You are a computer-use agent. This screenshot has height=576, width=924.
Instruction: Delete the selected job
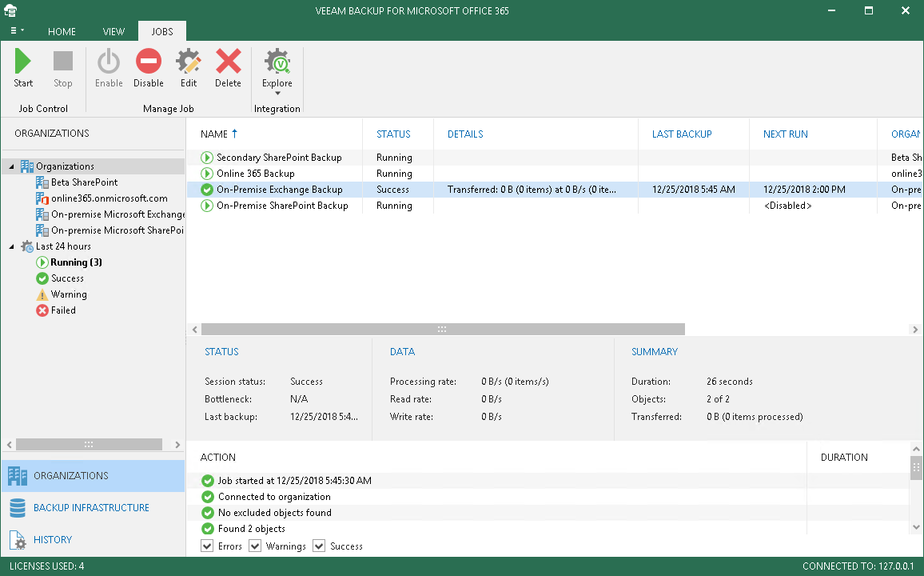pyautogui.click(x=228, y=68)
